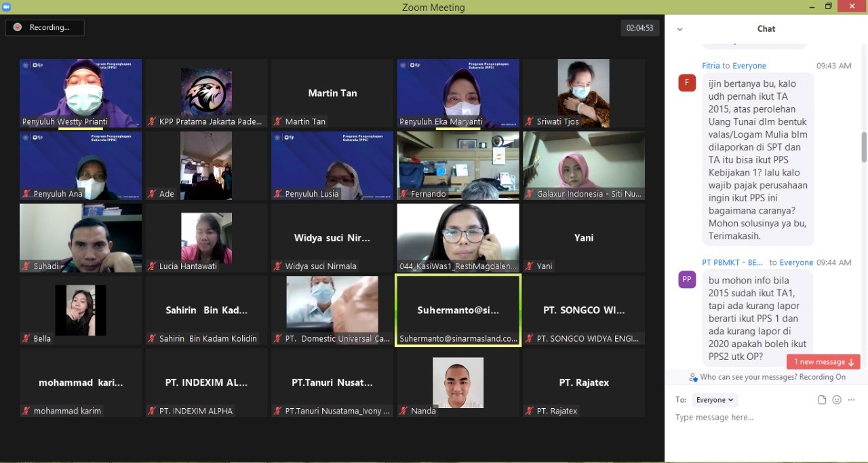Click the privacy shield person icon
Image resolution: width=868 pixels, height=463 pixels.
[693, 378]
